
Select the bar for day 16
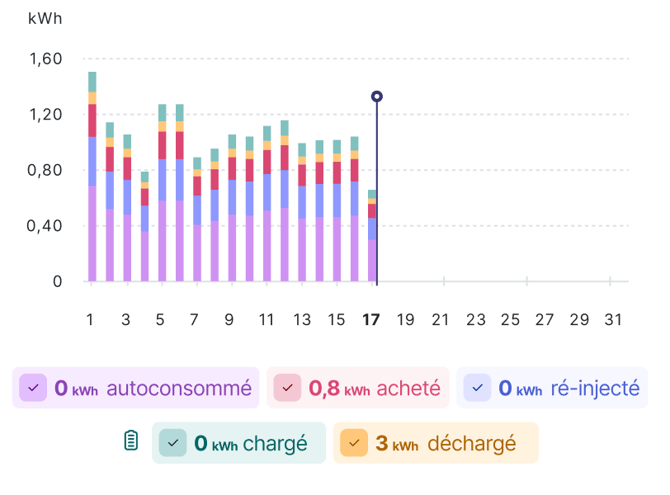click(x=354, y=212)
